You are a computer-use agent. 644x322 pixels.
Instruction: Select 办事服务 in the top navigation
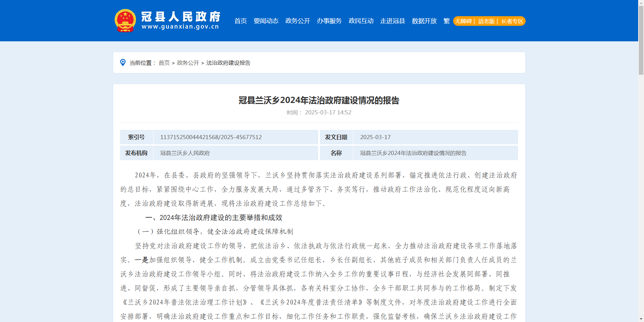tap(329, 21)
